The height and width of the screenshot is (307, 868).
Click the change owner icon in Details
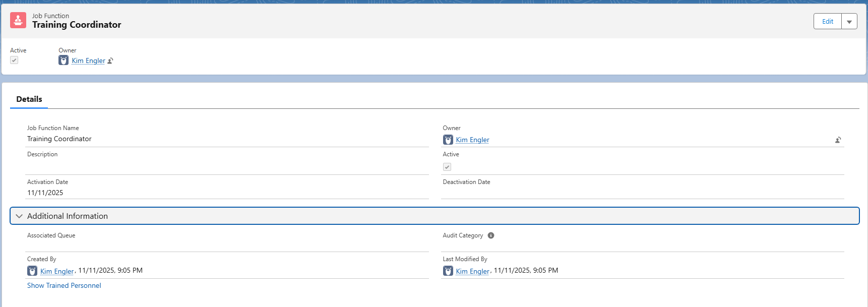pyautogui.click(x=838, y=140)
